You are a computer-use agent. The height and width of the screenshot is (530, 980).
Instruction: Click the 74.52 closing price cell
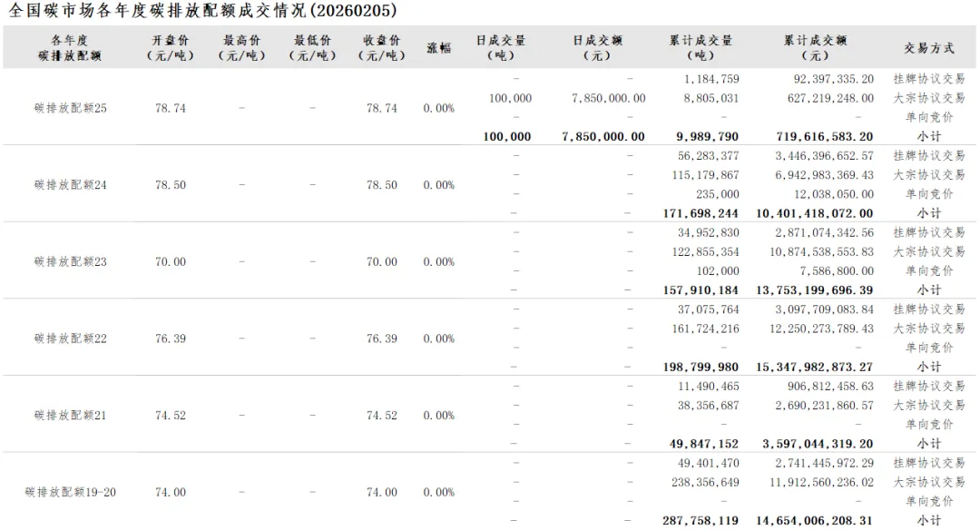pyautogui.click(x=382, y=416)
